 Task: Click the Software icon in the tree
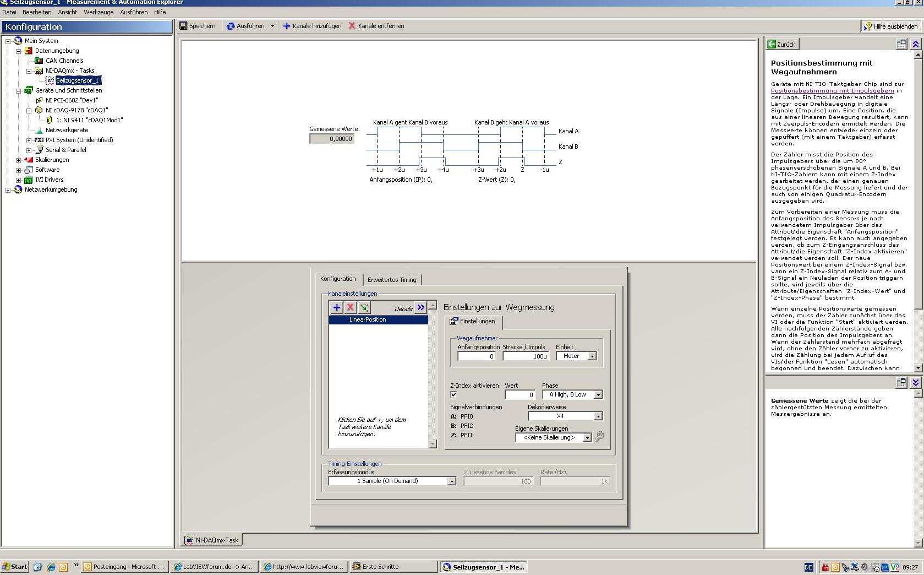[29, 170]
